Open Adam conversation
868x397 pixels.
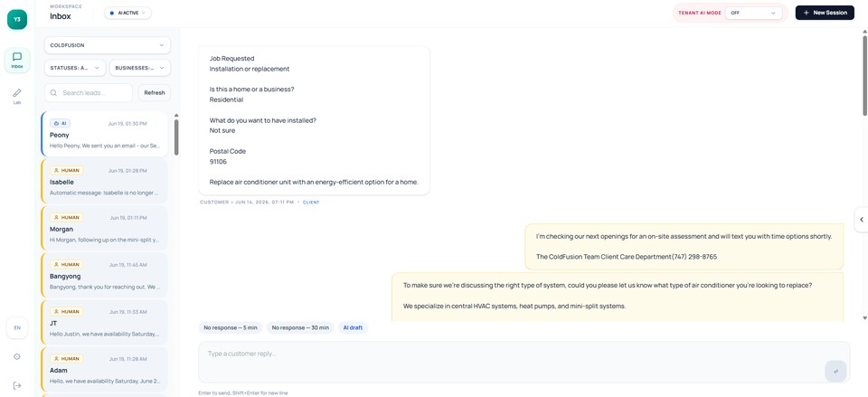point(104,370)
